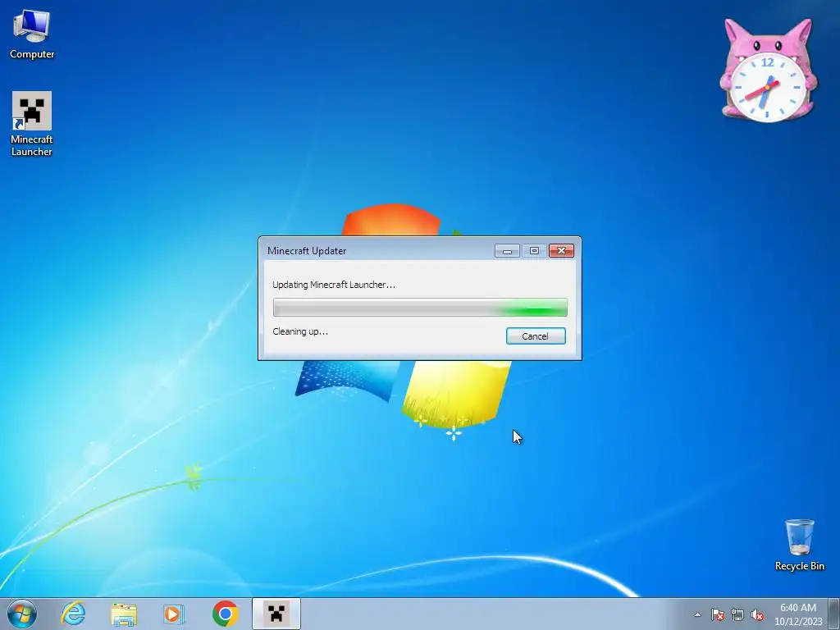Viewport: 840px width, 630px height.
Task: Click the muted volume tray icon
Action: [757, 614]
